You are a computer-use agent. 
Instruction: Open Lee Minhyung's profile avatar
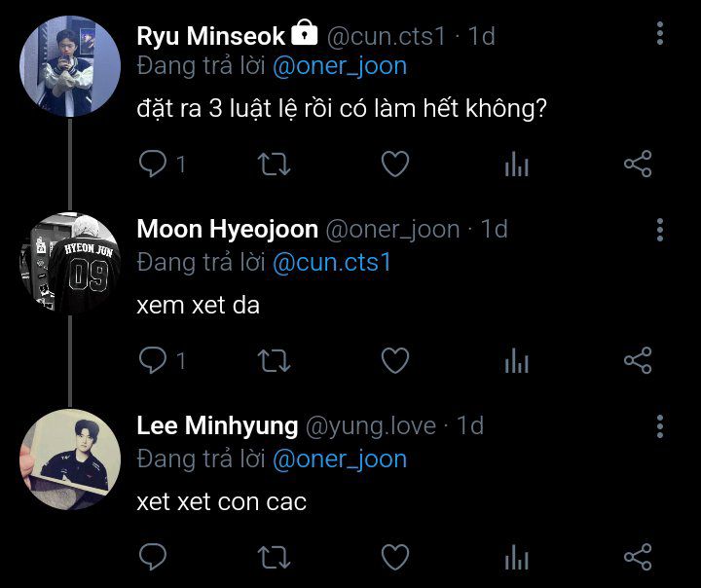click(70, 459)
